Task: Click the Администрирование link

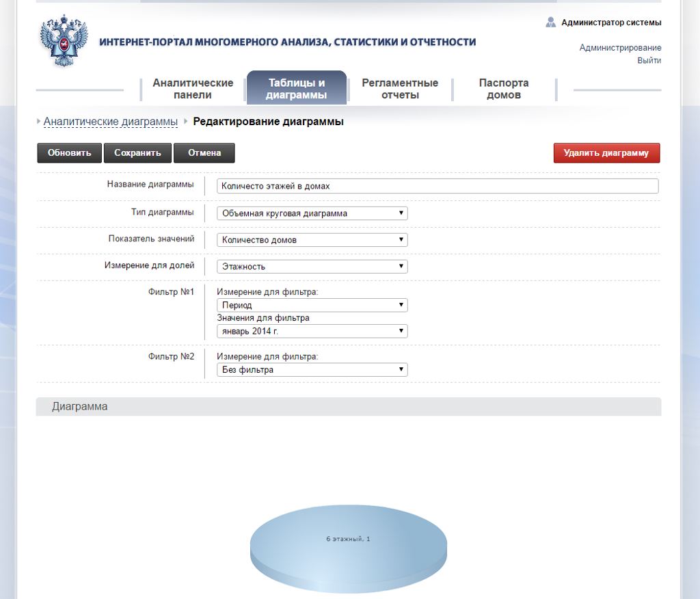Action: pyautogui.click(x=620, y=48)
